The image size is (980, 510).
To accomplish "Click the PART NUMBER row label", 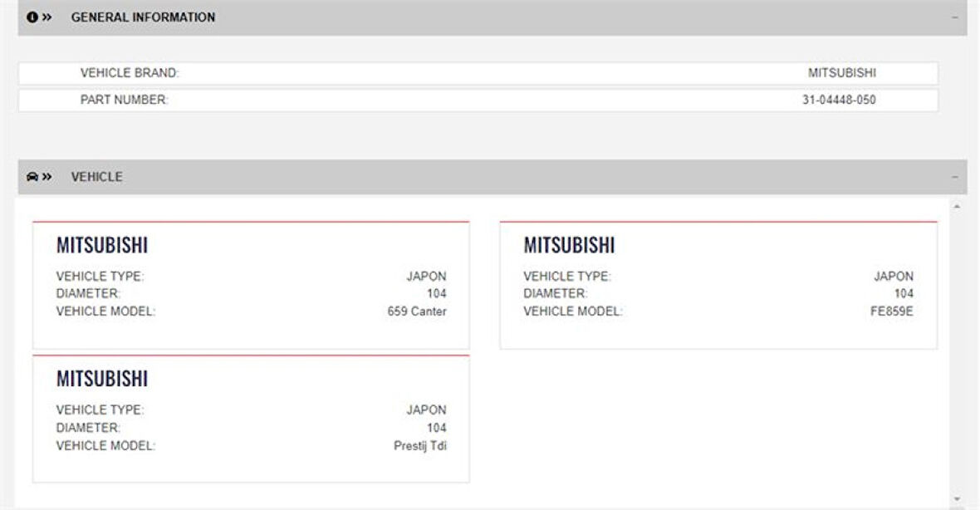I will (x=124, y=101).
